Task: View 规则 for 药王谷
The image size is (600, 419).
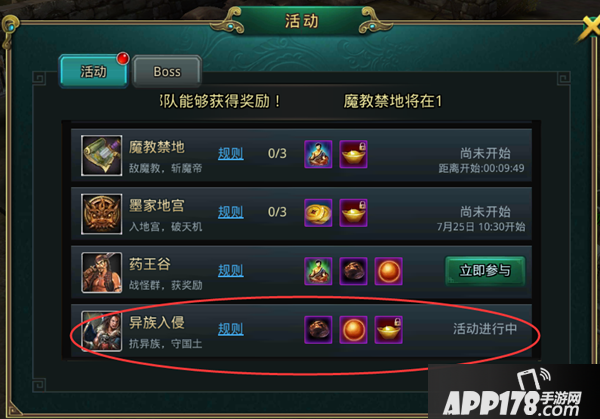Action: [x=231, y=271]
